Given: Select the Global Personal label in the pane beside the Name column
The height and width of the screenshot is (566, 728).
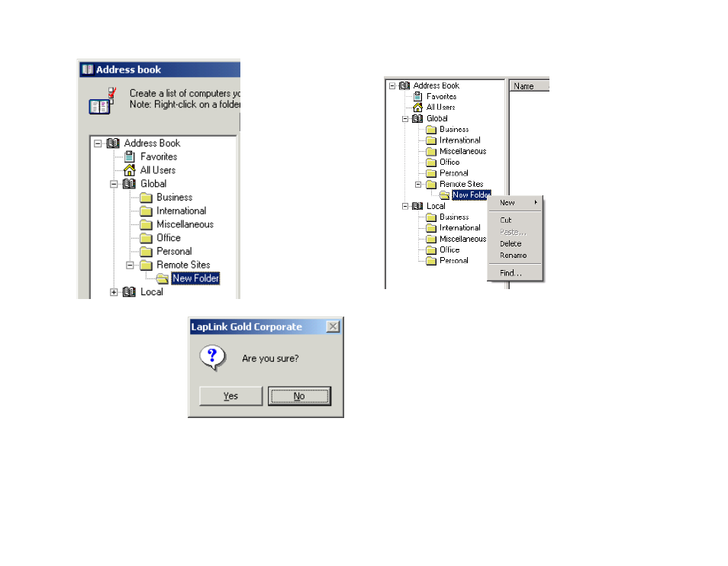Looking at the screenshot, I should 453,173.
